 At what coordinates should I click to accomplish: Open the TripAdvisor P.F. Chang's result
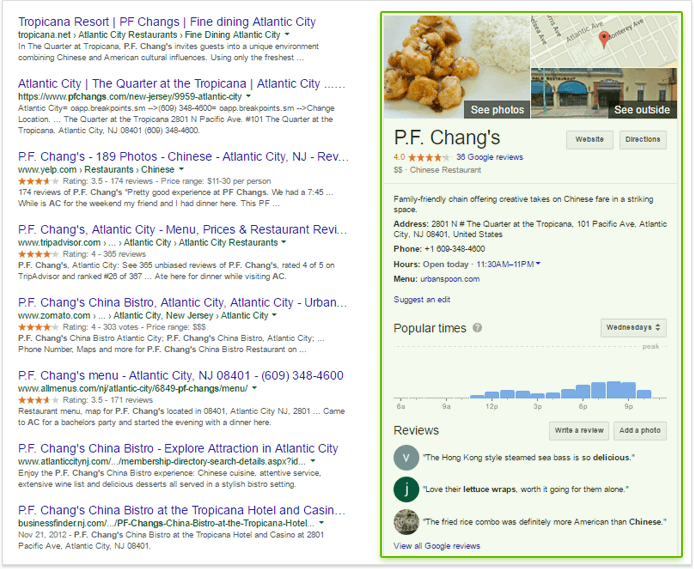(x=182, y=230)
